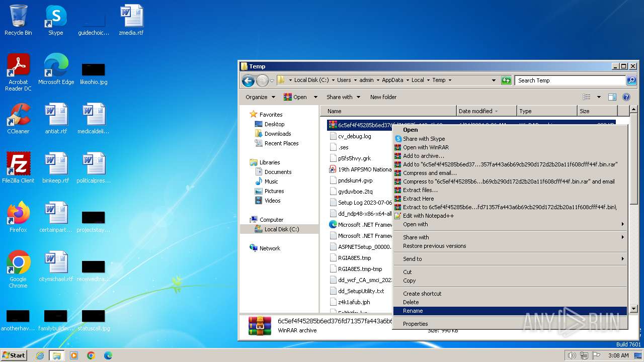Open Recycle Bin desktop icon
Screen dimensions: 644x362
[x=18, y=20]
